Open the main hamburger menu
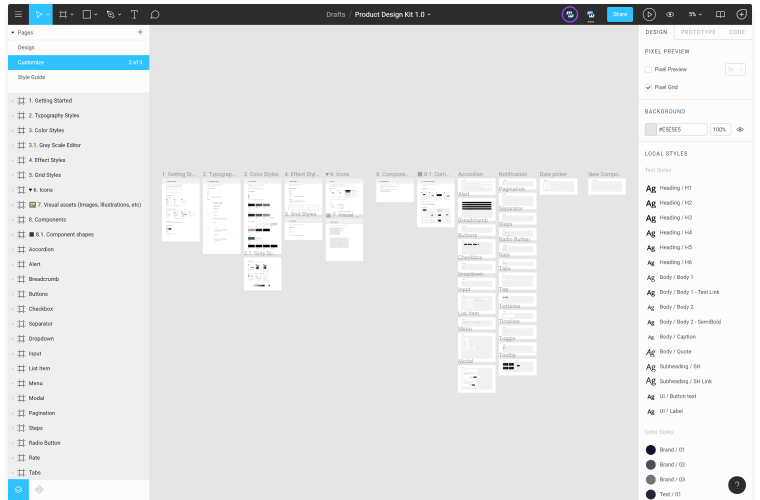This screenshot has height=500, width=760. click(18, 15)
